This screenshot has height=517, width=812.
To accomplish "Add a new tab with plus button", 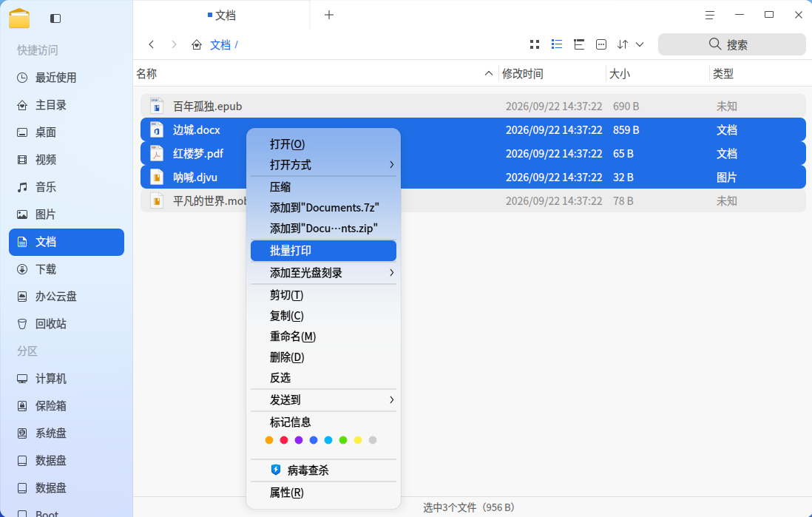I will [x=329, y=15].
